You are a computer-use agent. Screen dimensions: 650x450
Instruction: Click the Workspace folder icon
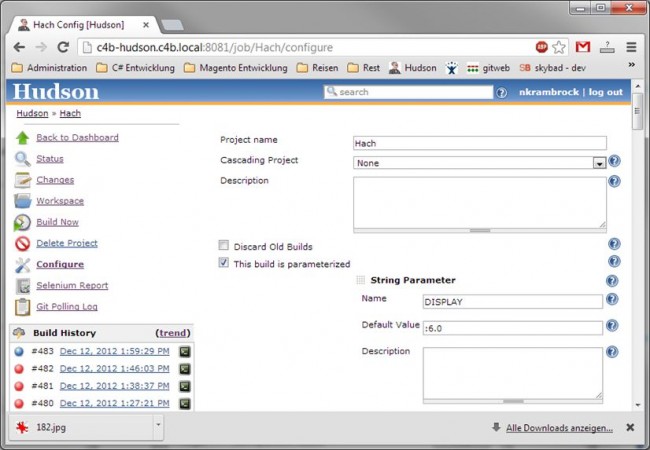point(22,201)
